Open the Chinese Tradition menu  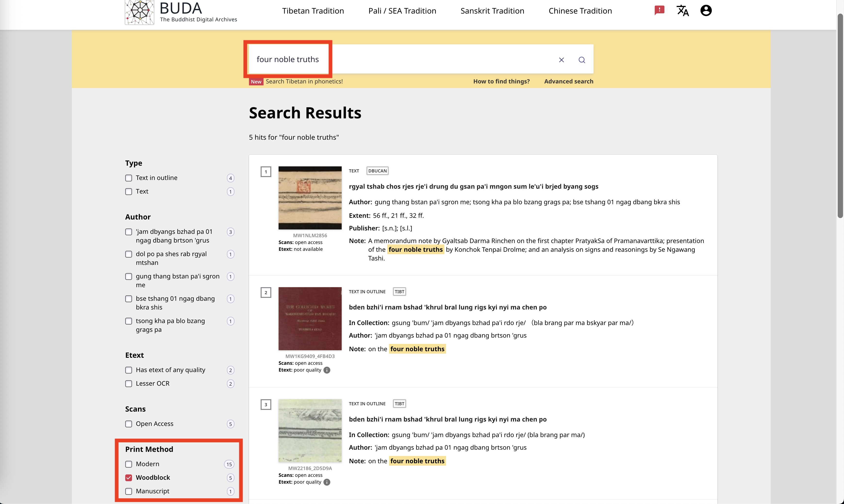(x=580, y=11)
